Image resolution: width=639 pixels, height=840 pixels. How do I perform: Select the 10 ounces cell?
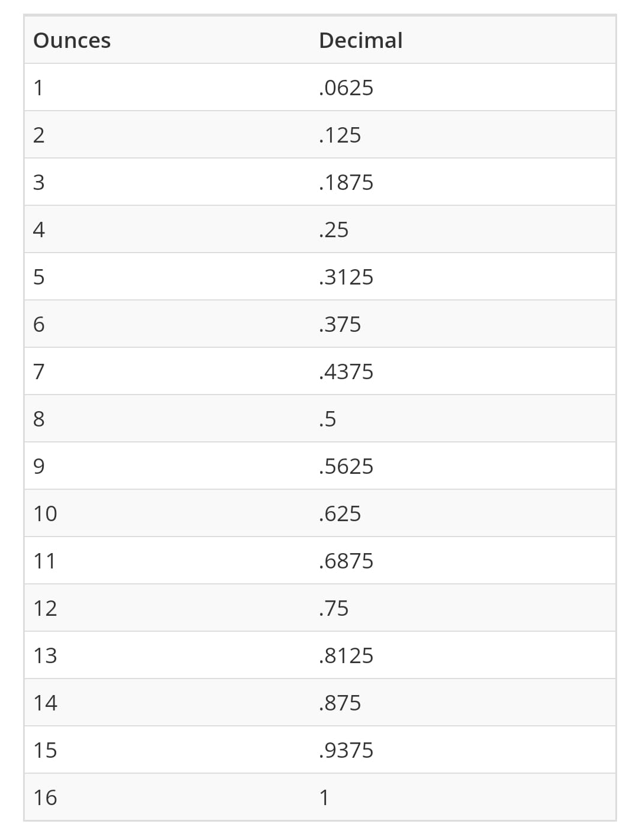tap(46, 513)
